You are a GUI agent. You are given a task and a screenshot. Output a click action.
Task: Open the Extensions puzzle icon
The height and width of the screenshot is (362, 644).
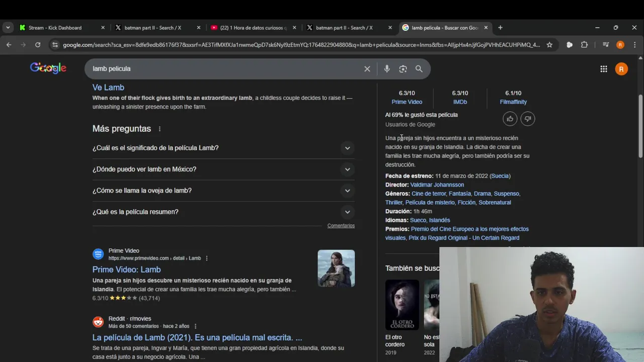pos(584,45)
